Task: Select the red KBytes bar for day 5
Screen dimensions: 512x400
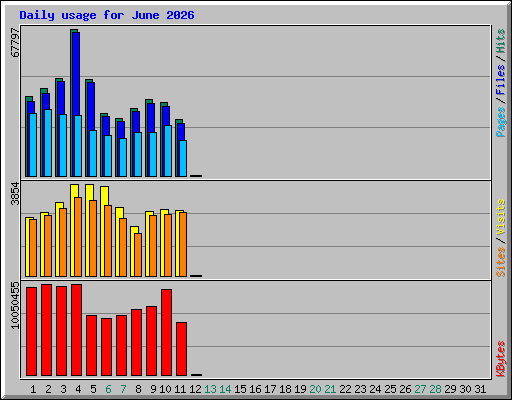Action: click(91, 345)
